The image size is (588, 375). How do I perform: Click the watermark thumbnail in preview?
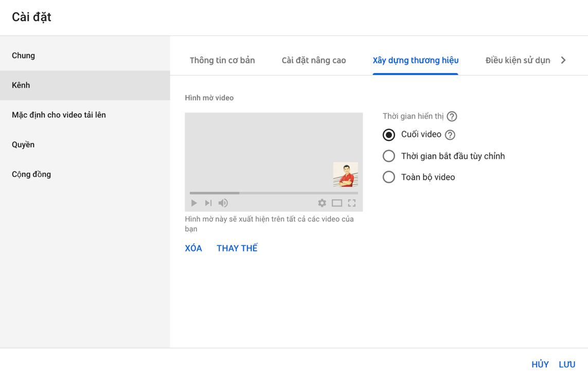346,174
